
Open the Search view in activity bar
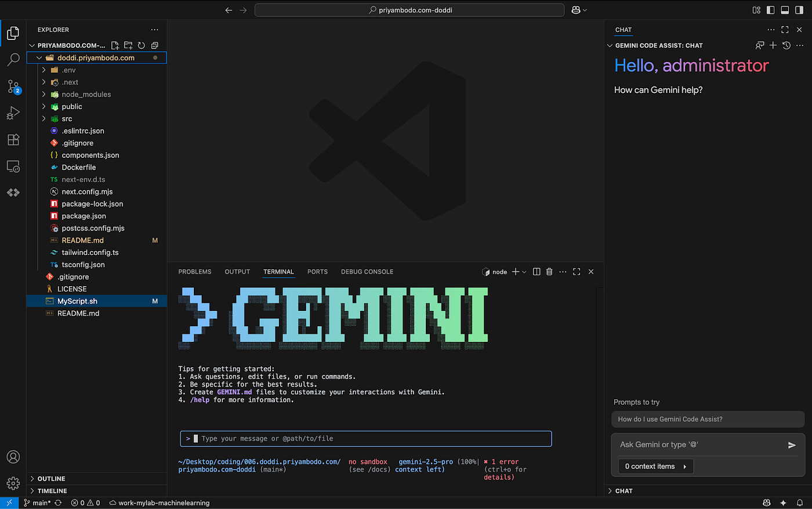point(13,60)
